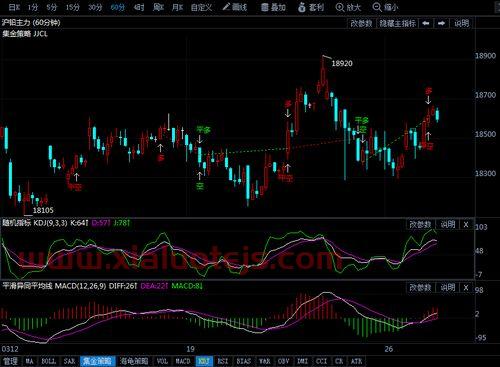Toggle 隐藏主指标 to hide main indicator

(x=397, y=23)
